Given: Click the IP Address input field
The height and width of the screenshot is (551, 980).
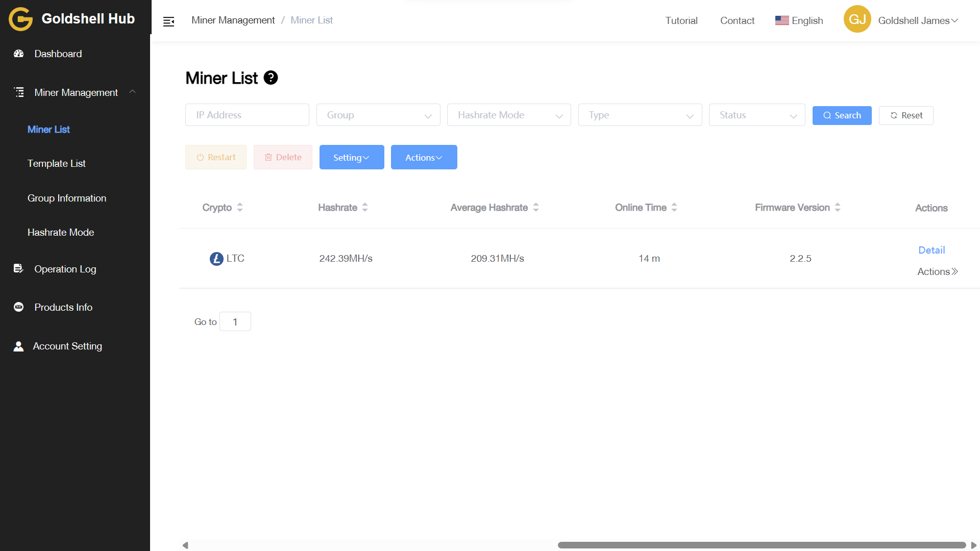Looking at the screenshot, I should (x=247, y=115).
